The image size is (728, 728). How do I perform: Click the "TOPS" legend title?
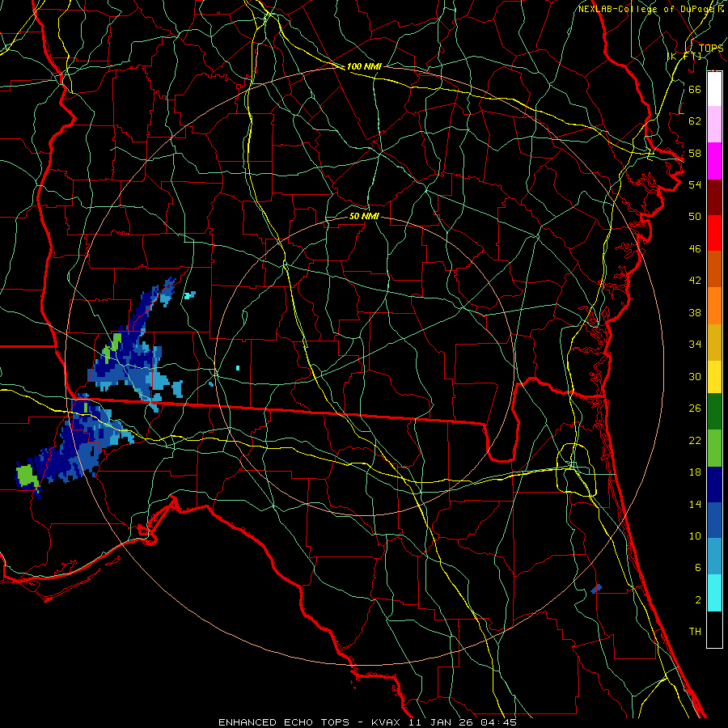(711, 49)
